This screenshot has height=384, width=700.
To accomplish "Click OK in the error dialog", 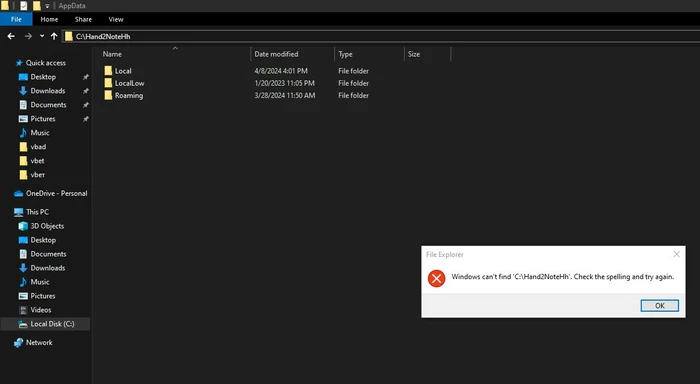I will [659, 305].
